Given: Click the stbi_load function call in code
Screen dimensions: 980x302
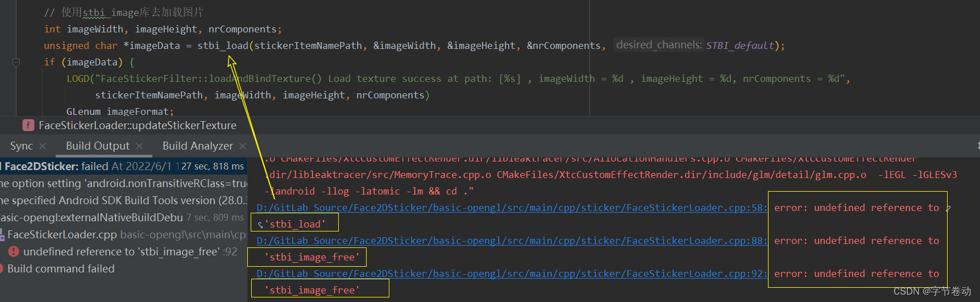Looking at the screenshot, I should click(x=223, y=45).
